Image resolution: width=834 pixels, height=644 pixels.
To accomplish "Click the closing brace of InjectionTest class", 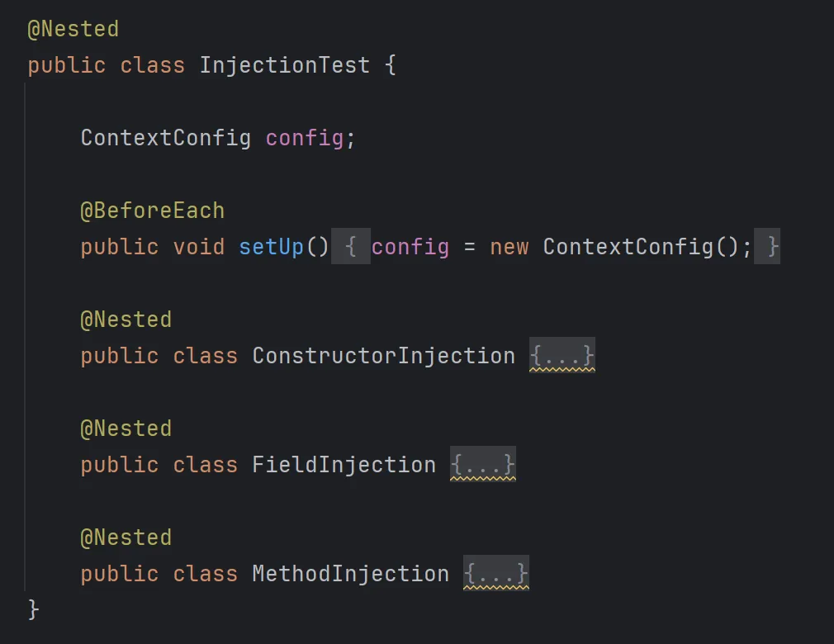I will click(34, 610).
